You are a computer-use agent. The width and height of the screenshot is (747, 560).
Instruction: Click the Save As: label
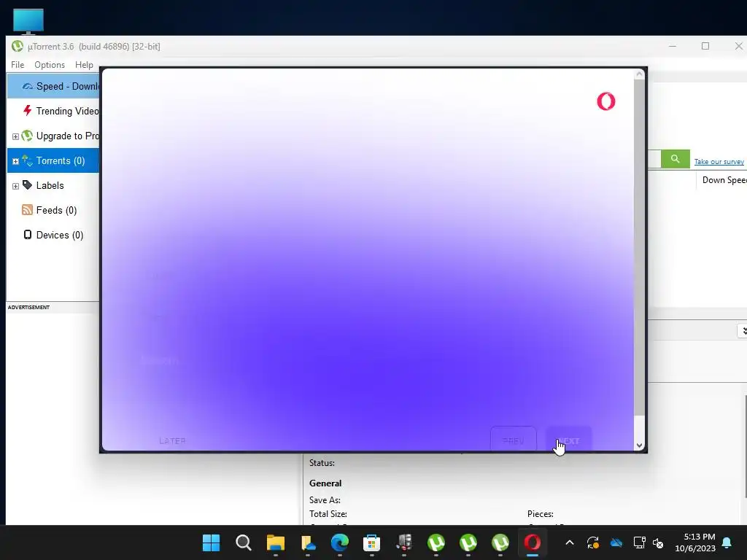(325, 500)
